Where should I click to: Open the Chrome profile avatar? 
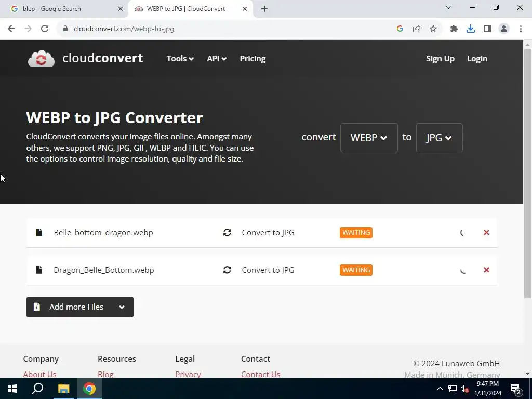click(x=504, y=29)
